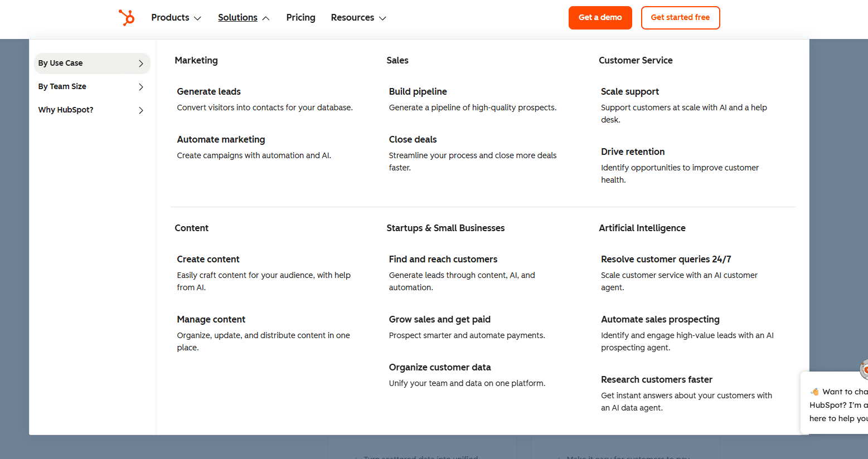
Task: Collapse the Solutions dropdown menu
Action: [244, 18]
